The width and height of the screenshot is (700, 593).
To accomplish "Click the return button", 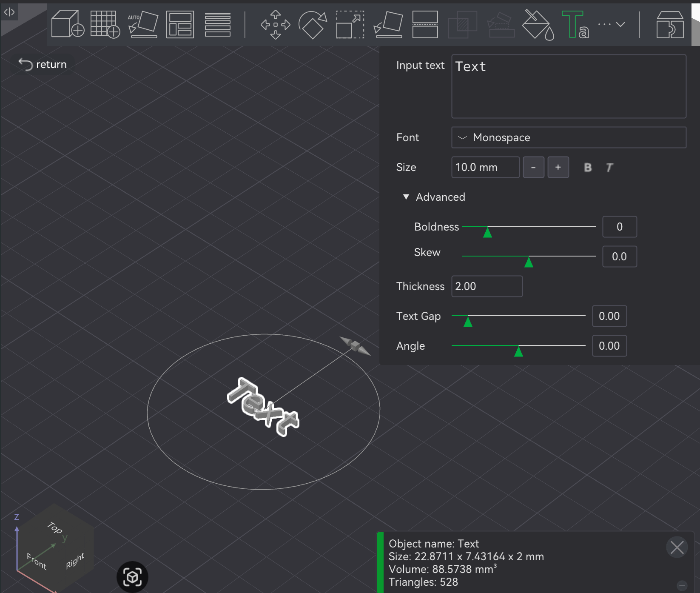I will click(43, 64).
